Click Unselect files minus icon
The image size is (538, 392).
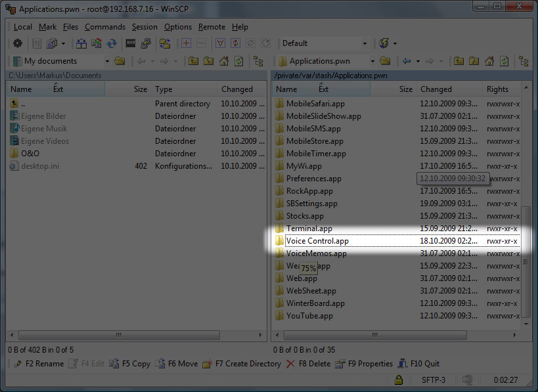[202, 43]
